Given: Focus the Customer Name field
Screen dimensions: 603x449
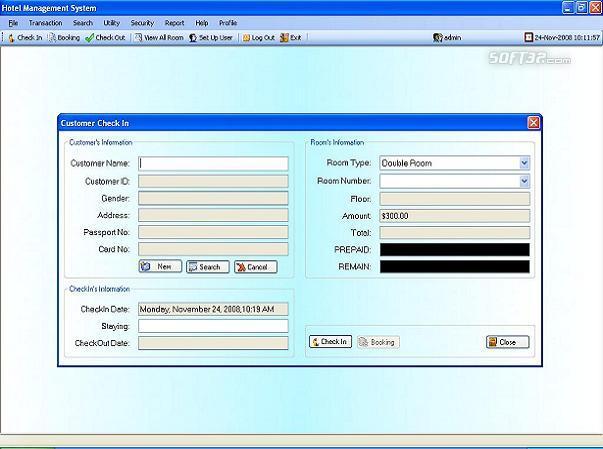Looking at the screenshot, I should coord(213,163).
